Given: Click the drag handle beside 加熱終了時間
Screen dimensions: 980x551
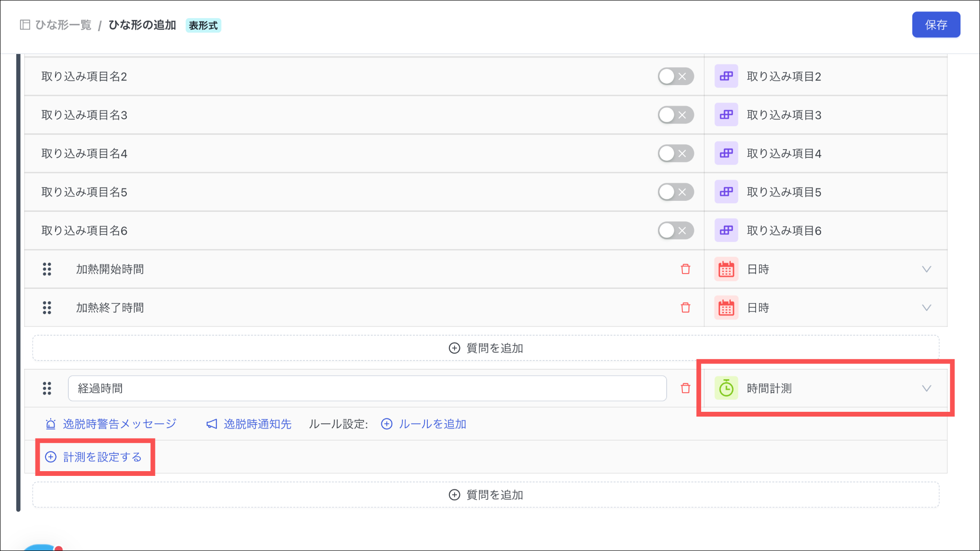Looking at the screenshot, I should pyautogui.click(x=47, y=308).
